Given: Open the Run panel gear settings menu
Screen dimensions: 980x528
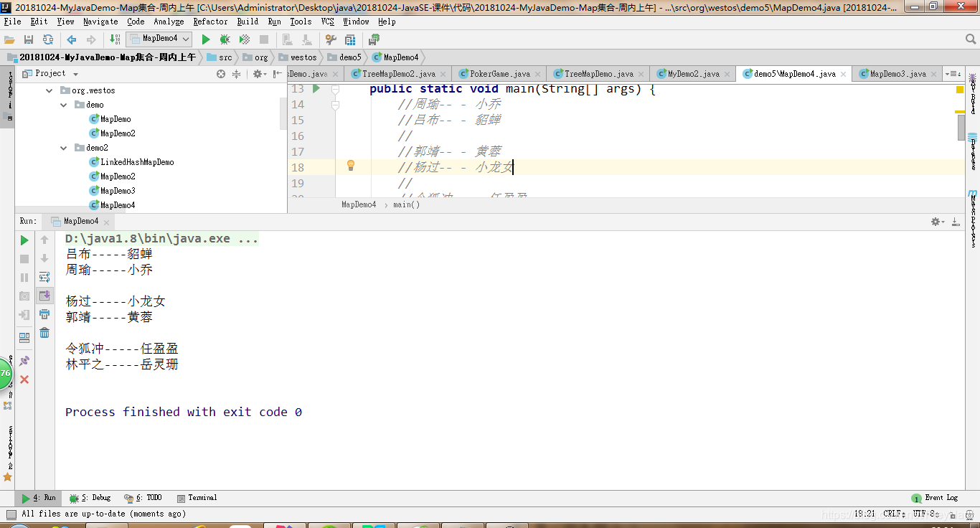Looking at the screenshot, I should (x=937, y=222).
